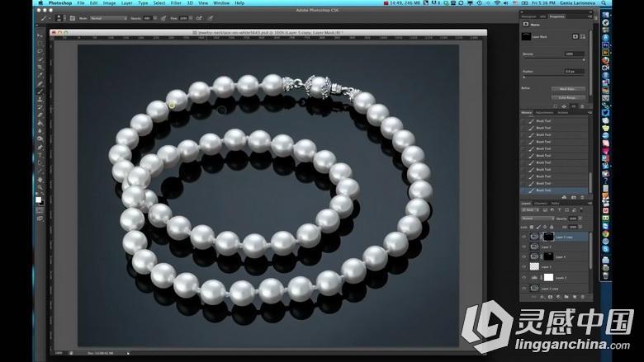Hide the Layer 3 layer
Image resolution: width=644 pixels, height=362 pixels.
click(x=523, y=267)
